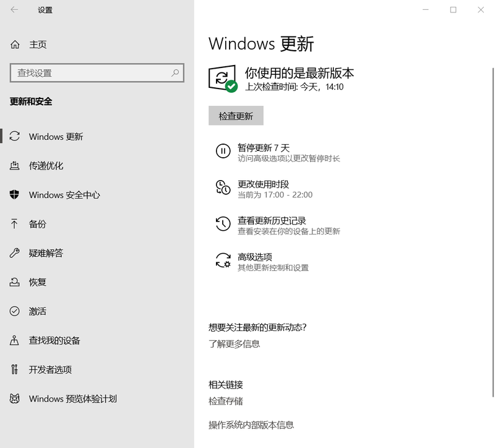Open 激活 label in sidebar

pos(38,311)
